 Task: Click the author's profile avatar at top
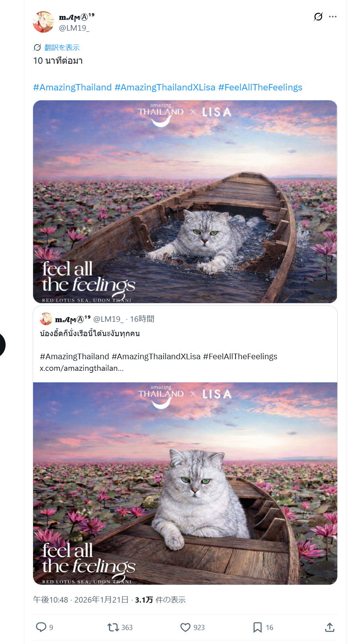coord(43,22)
